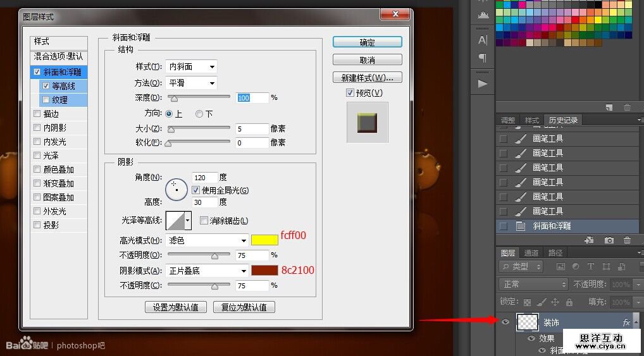Enable the 描边 style checkbox

pos(37,114)
